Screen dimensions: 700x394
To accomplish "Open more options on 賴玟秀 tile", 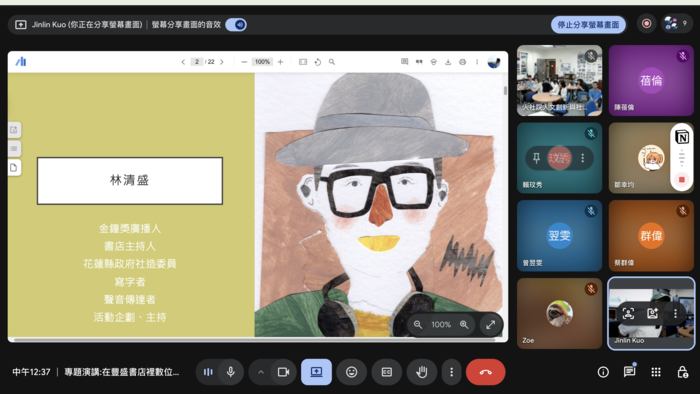I will coord(583,158).
